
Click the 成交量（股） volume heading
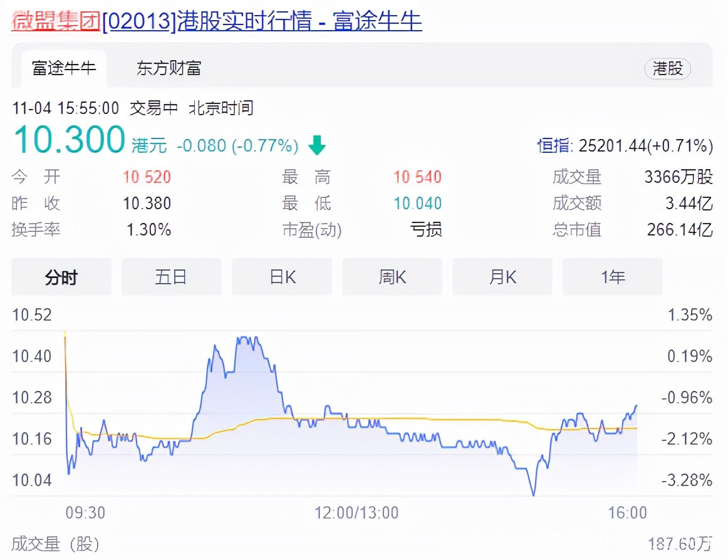coord(56,544)
